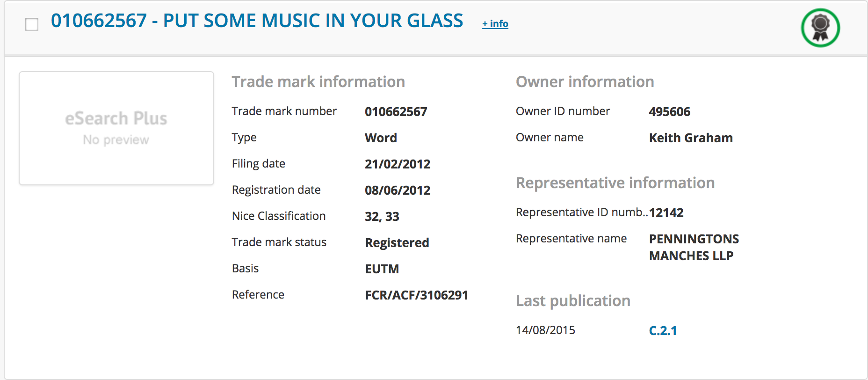
Task: Select the filing date 21/02/2012
Action: (398, 164)
